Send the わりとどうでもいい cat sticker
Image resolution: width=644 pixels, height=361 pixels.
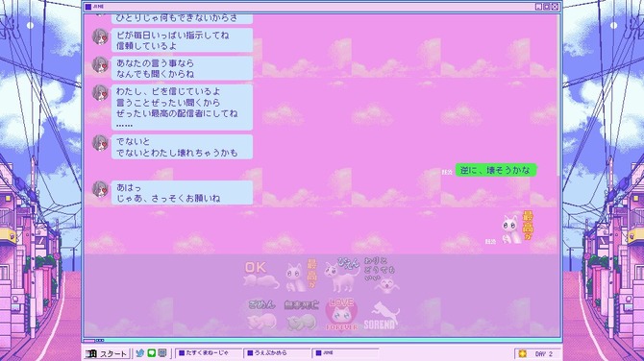tap(382, 276)
